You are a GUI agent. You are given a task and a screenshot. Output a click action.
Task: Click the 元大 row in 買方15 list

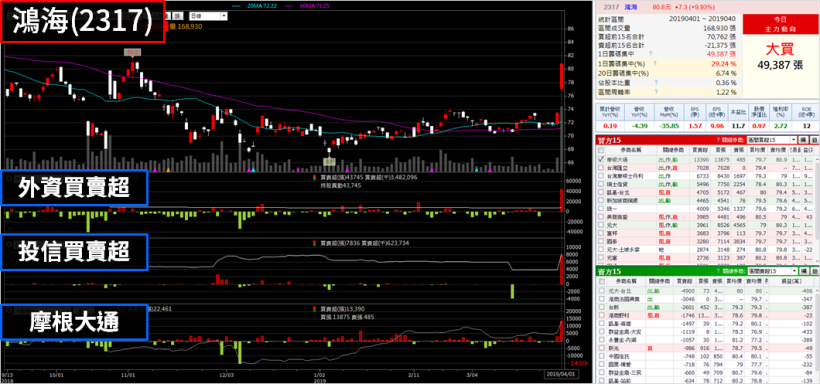pyautogui.click(x=705, y=225)
